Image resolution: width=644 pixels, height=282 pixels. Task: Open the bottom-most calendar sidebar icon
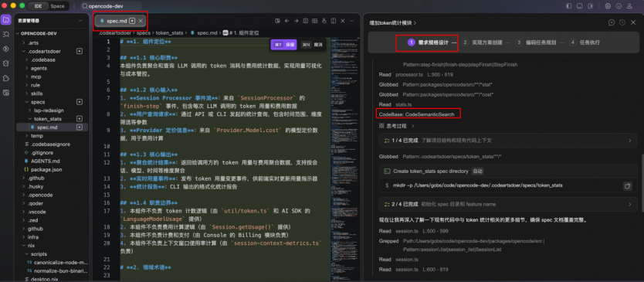pyautogui.click(x=6, y=93)
